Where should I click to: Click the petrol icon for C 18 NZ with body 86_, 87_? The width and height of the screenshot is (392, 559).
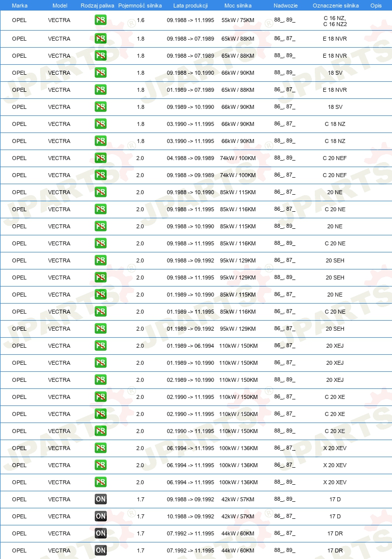point(101,124)
